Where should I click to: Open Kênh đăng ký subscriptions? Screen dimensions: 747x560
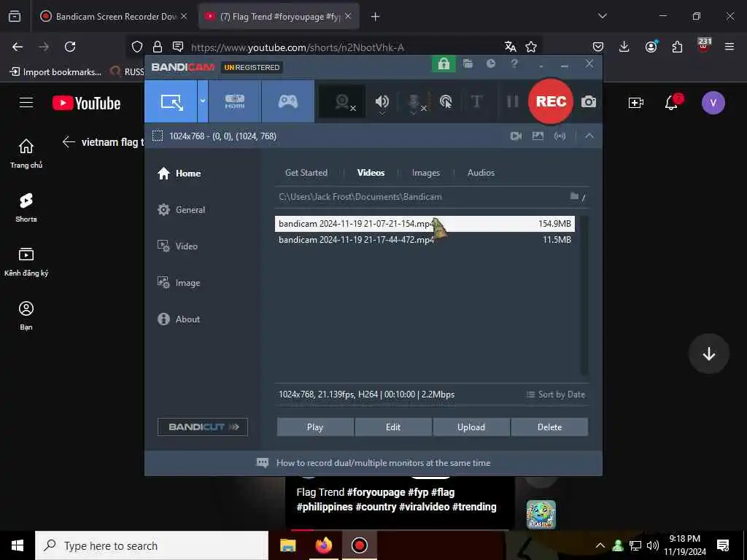tap(26, 262)
